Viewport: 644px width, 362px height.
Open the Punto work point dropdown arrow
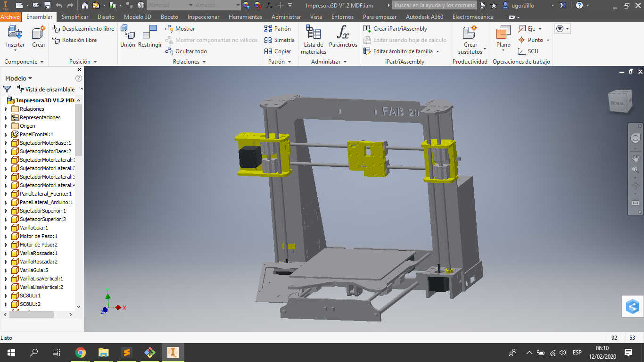tap(548, 40)
